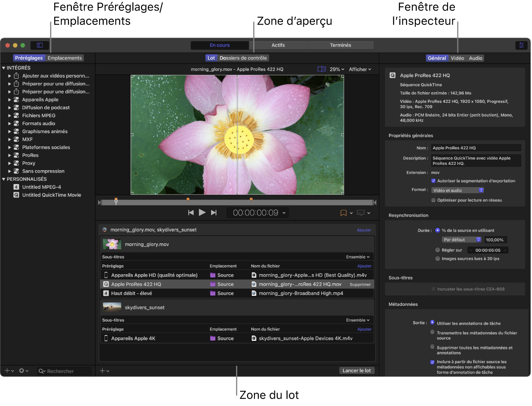The height and width of the screenshot is (406, 532).
Task: Open the Vidéo et audio format dropdown
Action: [458, 191]
